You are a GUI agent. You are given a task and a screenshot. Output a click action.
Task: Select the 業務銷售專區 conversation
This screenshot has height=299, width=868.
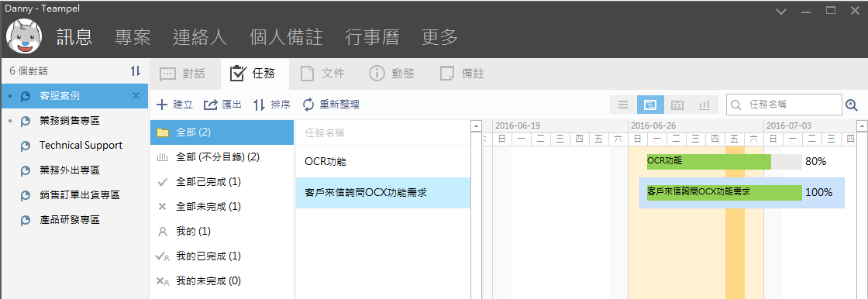[x=74, y=121]
